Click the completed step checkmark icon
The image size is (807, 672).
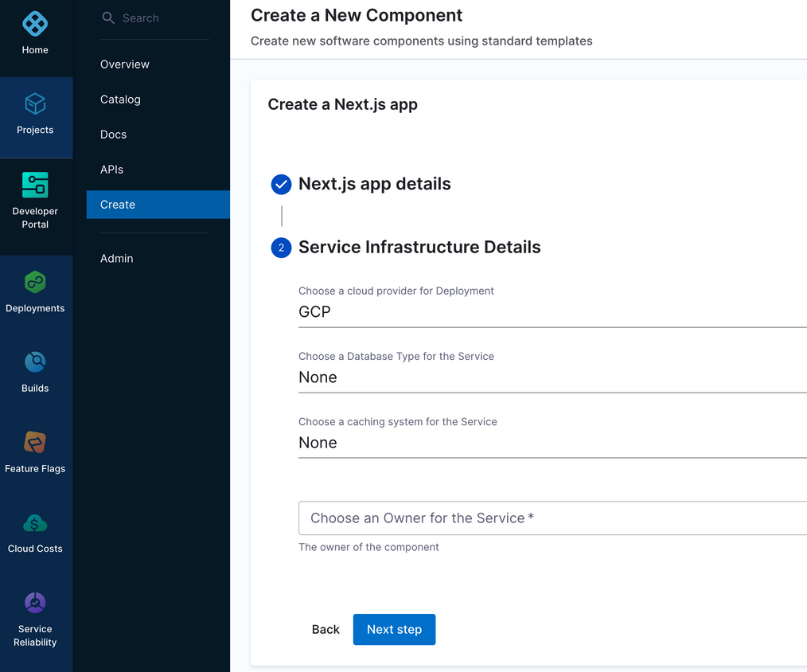click(x=281, y=185)
